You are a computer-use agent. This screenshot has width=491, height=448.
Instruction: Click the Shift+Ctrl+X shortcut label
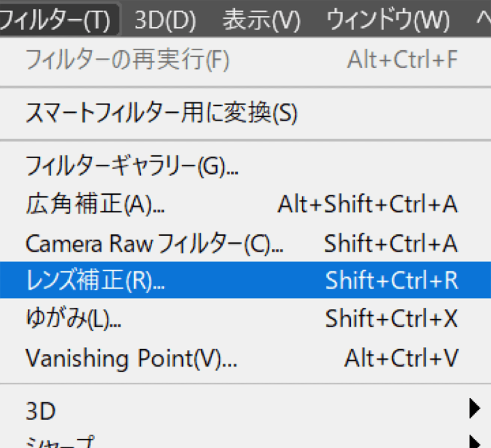pyautogui.click(x=391, y=319)
